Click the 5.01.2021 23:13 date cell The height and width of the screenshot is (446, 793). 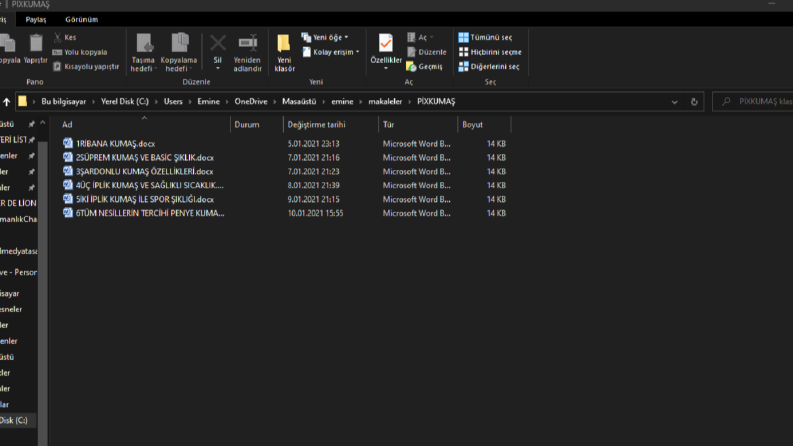(314, 144)
